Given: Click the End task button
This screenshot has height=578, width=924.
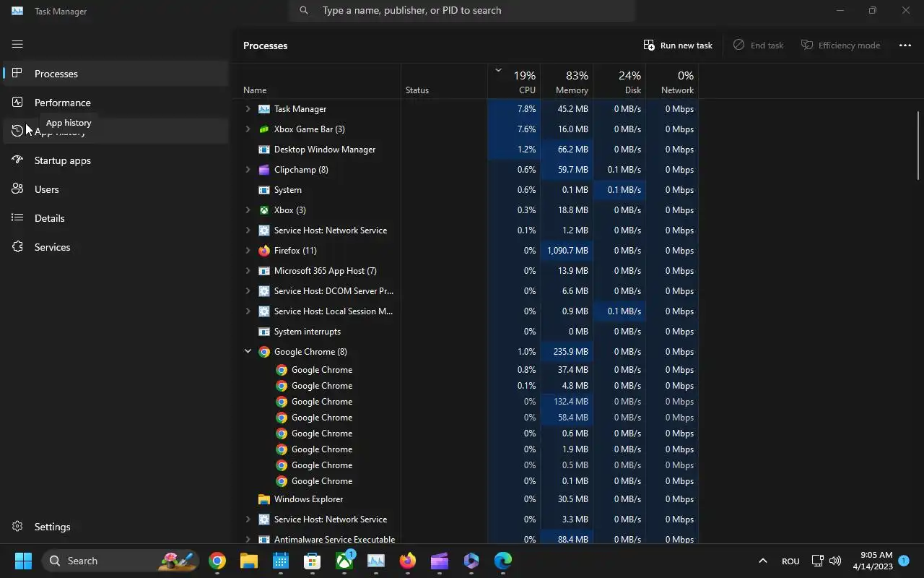Looking at the screenshot, I should tap(758, 45).
